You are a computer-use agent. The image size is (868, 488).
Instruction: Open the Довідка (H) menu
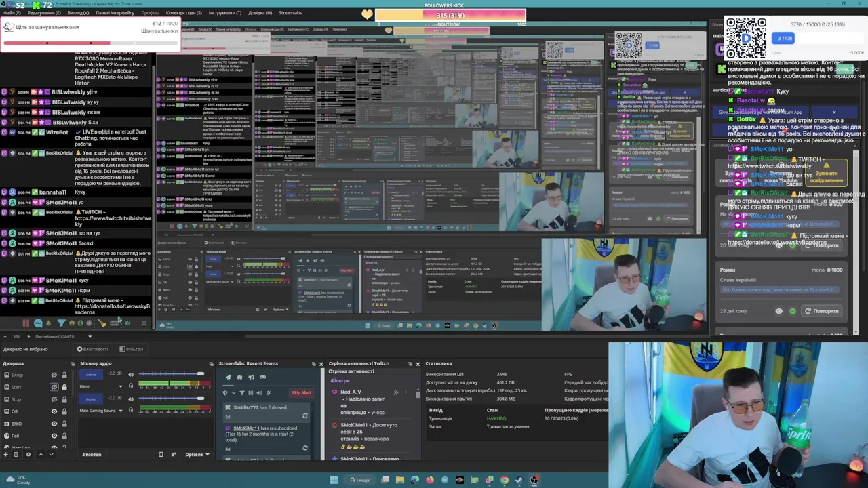tap(260, 13)
